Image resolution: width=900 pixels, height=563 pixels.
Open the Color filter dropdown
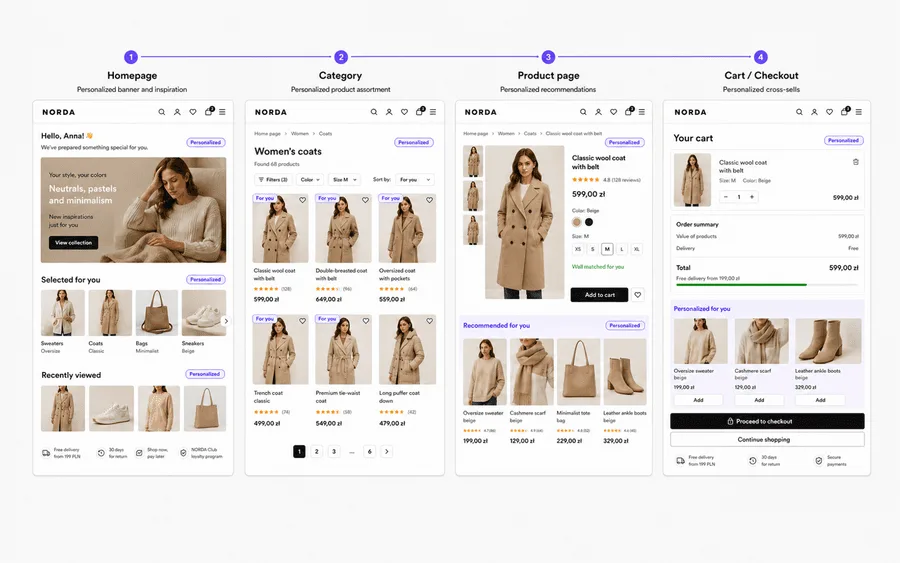click(x=311, y=180)
